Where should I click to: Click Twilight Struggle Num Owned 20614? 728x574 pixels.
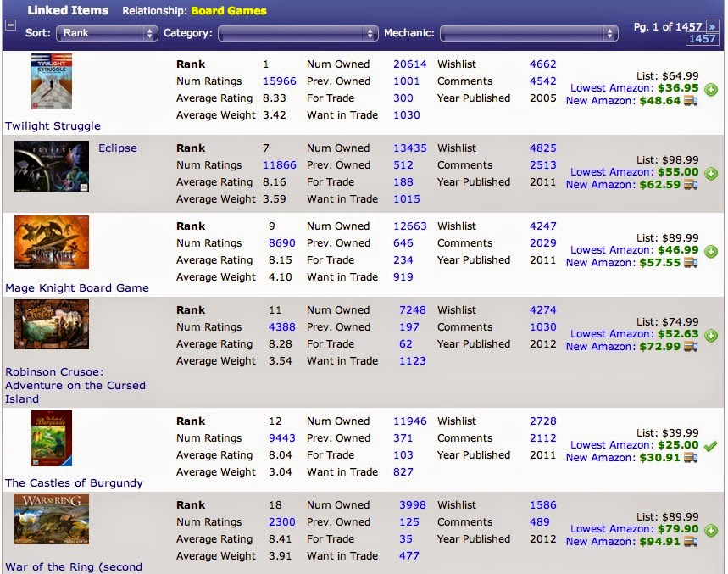tap(410, 64)
